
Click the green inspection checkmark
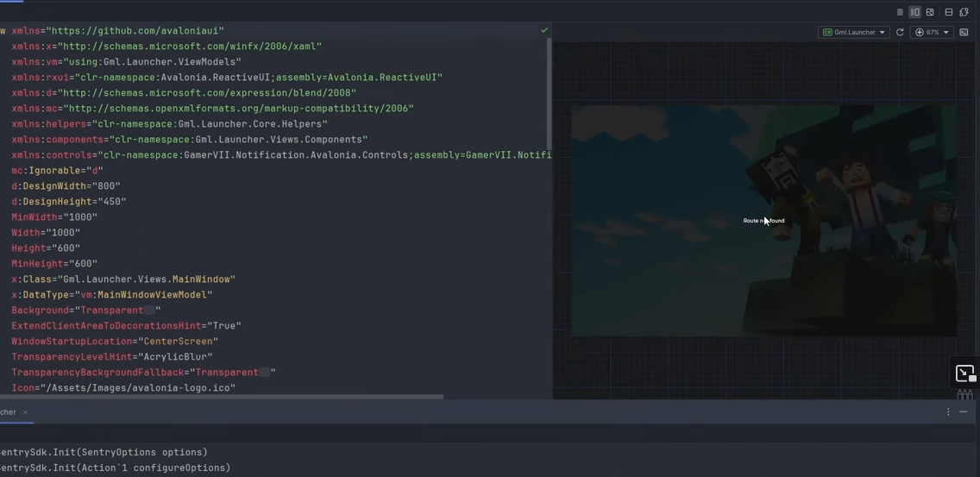click(x=544, y=30)
